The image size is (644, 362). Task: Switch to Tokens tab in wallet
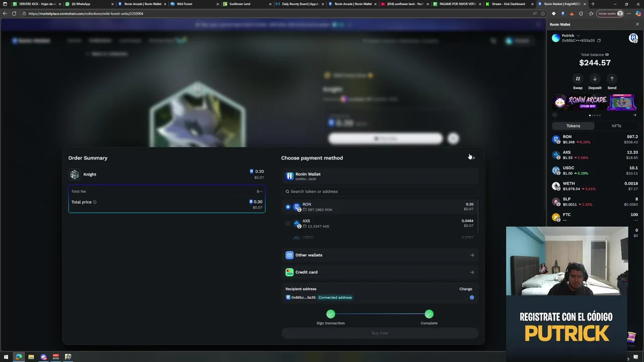click(573, 126)
